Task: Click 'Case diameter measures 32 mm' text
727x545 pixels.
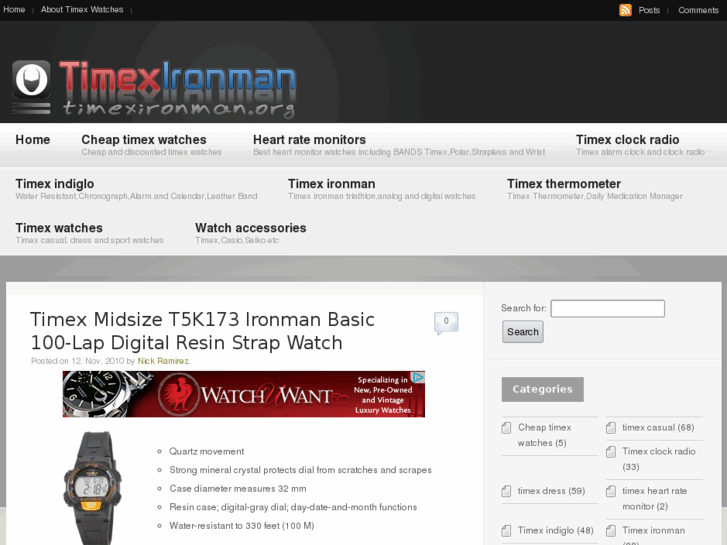Action: tap(238, 488)
